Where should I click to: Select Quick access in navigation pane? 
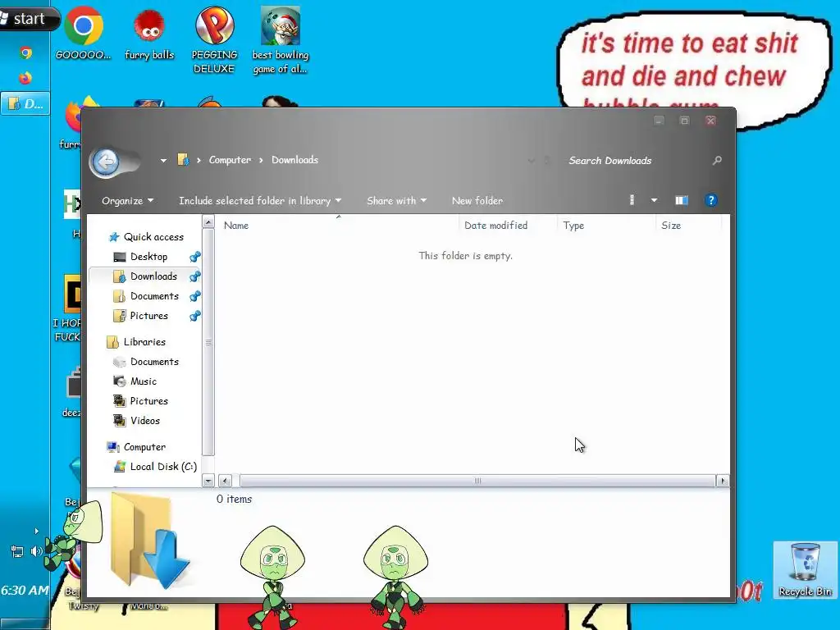coord(153,237)
